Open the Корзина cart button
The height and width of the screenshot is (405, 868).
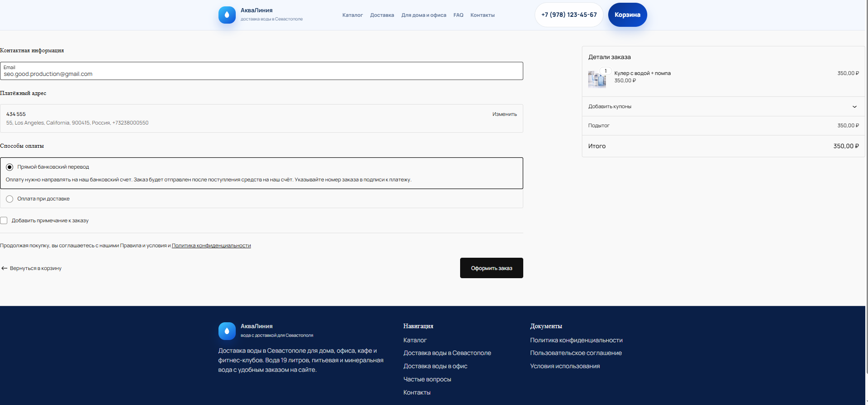627,15
